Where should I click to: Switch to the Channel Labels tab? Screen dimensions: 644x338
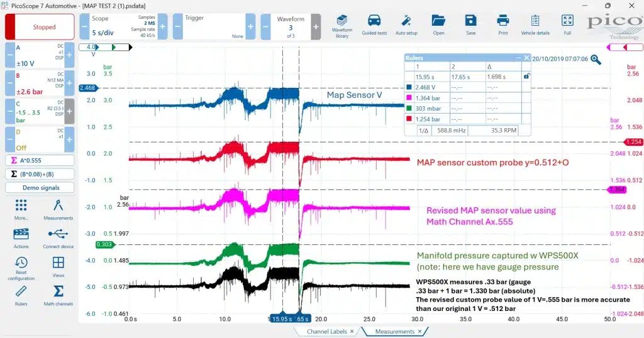click(327, 332)
